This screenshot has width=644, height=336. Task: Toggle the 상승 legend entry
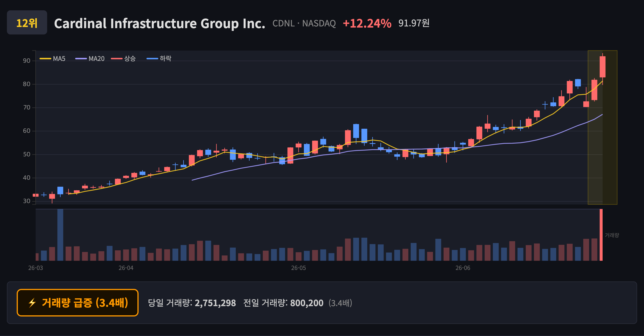123,59
